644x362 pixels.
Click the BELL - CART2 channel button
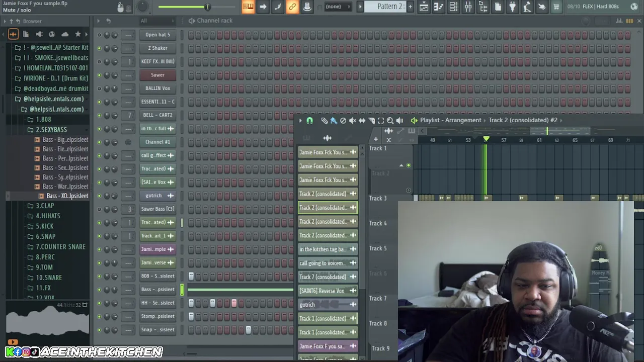[x=157, y=115]
